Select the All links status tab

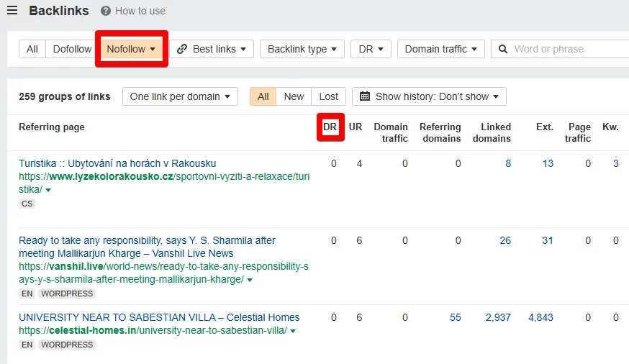[x=263, y=96]
